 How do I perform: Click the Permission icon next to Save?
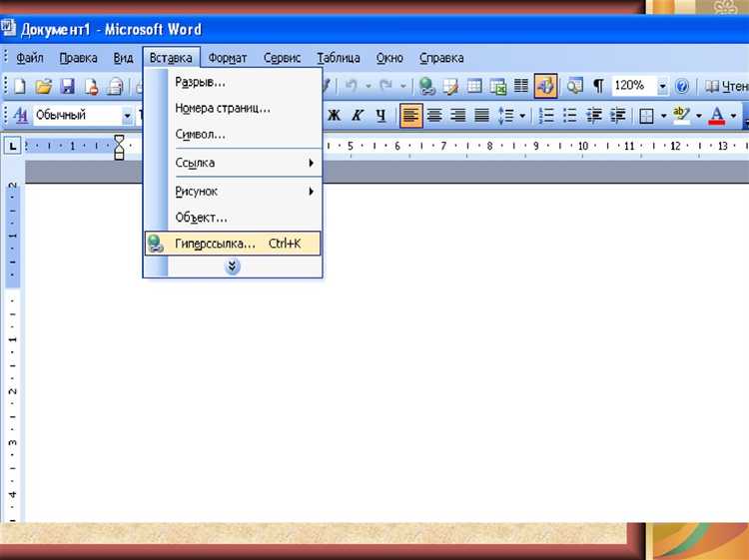pyautogui.click(x=91, y=87)
